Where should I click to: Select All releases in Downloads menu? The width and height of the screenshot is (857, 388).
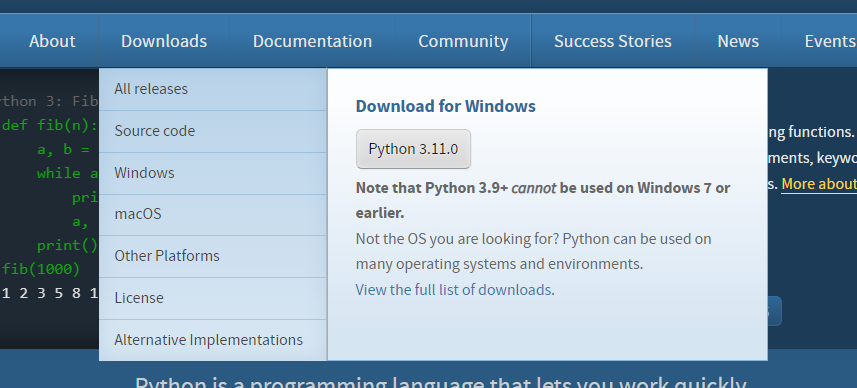(213, 89)
